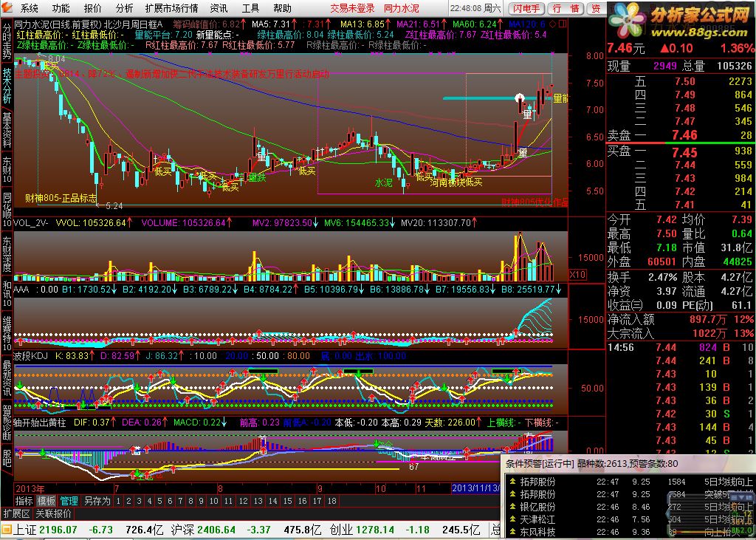
Task: Select the 指标 bottom tab
Action: tap(24, 501)
